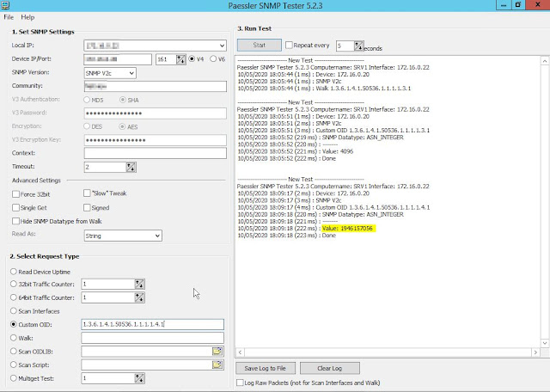Select the V4 radio button
Viewport: 550px width, 392px height.
coord(192,59)
